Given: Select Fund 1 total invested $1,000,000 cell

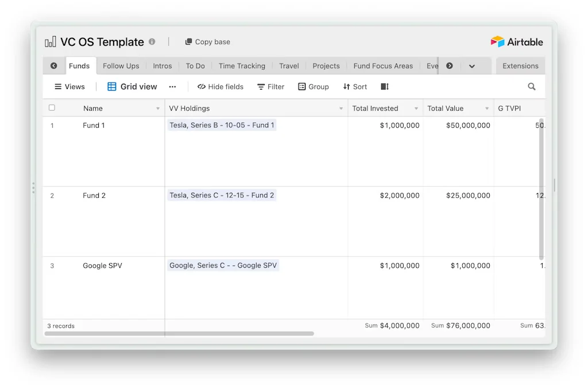Looking at the screenshot, I should pyautogui.click(x=385, y=151).
